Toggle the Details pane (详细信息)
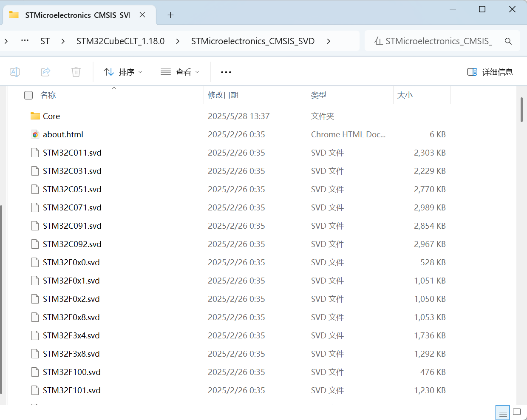Image resolution: width=527 pixels, height=420 pixels. pyautogui.click(x=490, y=72)
